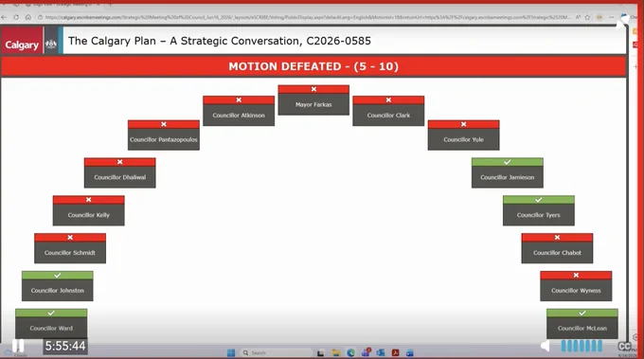644x359 pixels.
Task: Select Councillor Atkinson name label
Action: point(239,116)
